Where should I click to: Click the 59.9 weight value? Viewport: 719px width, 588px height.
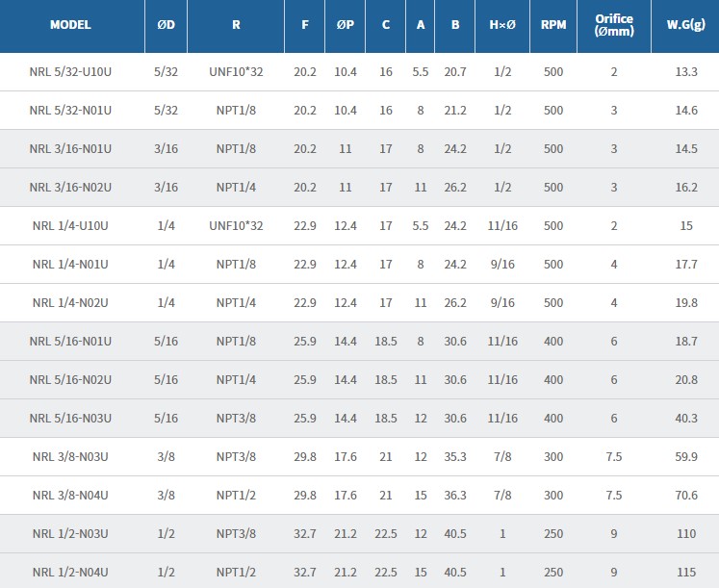click(x=686, y=457)
